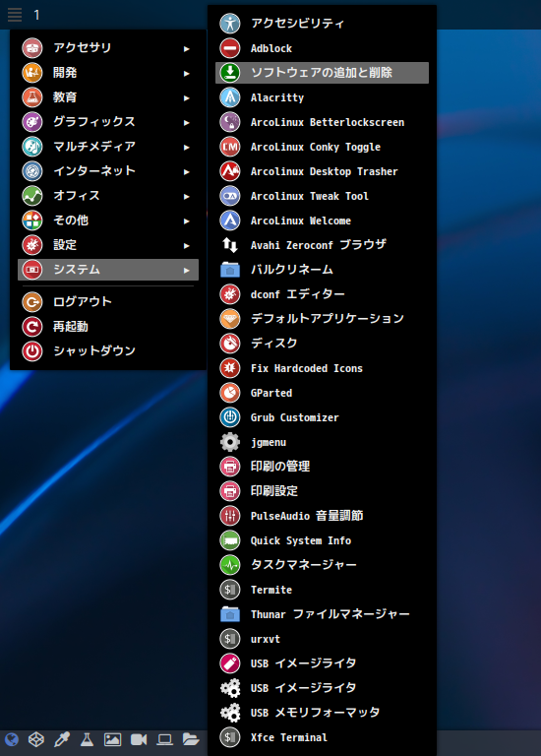The image size is (541, 756).
Task: Expand the インターネット submenu arrow
Action: click(x=187, y=171)
